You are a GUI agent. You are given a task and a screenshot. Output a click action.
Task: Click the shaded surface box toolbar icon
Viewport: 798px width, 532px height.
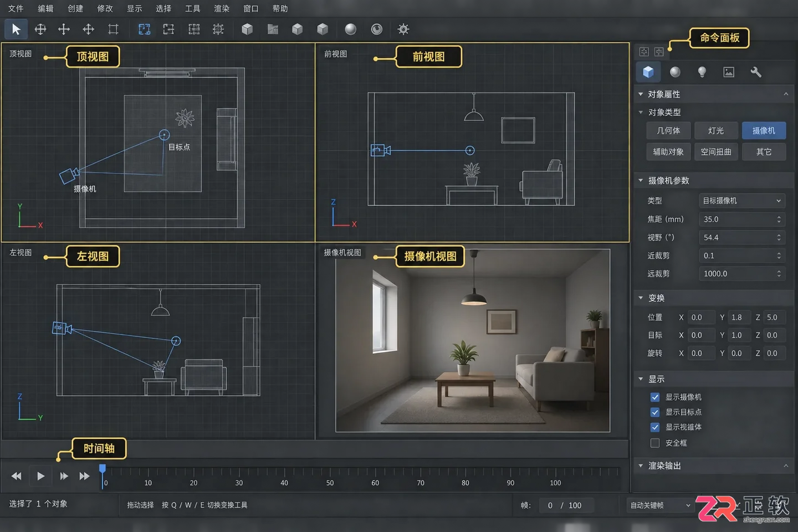tap(273, 29)
